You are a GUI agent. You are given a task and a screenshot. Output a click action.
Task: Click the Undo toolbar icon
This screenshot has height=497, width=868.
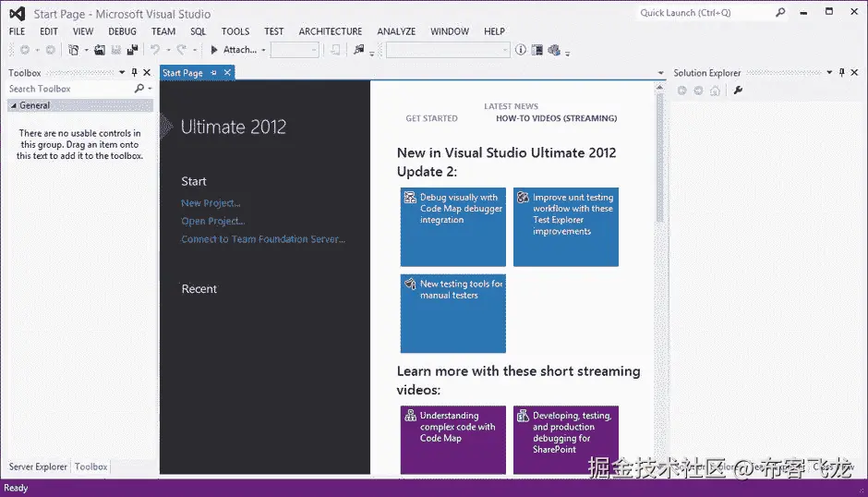pyautogui.click(x=155, y=50)
